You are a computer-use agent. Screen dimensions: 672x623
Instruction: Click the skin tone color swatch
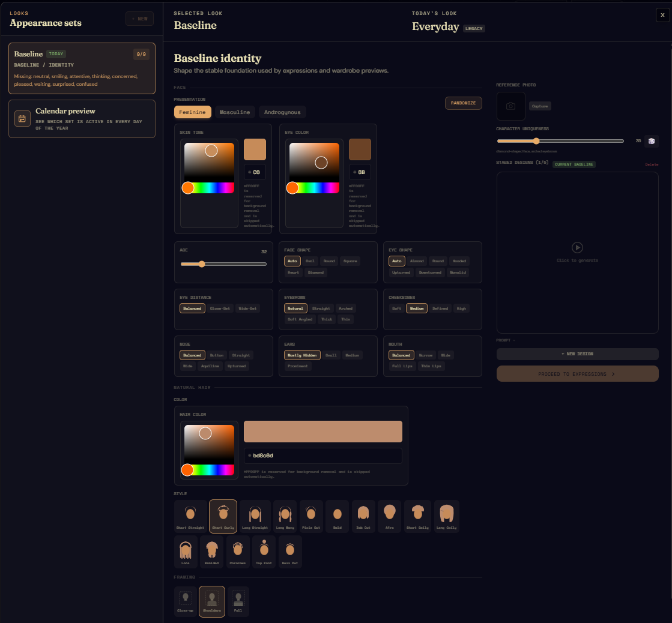click(255, 149)
